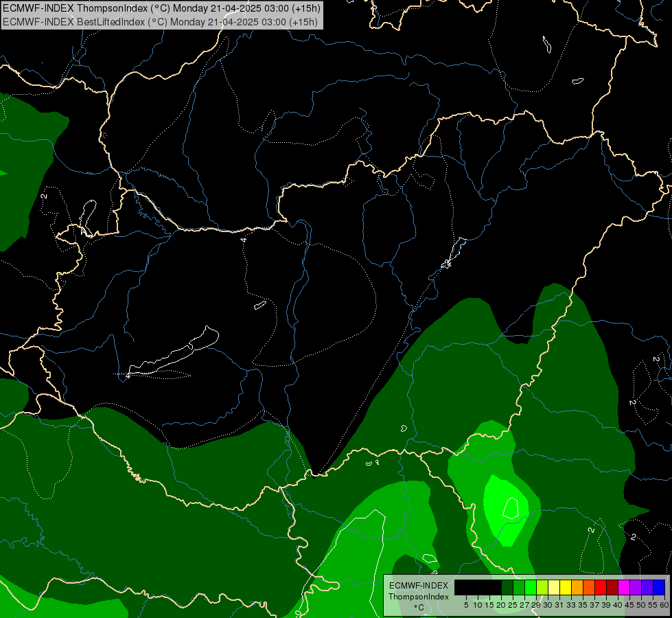The width and height of the screenshot is (672, 618).
Task: Click the ECMWF-INDEX label in the legend
Action: click(x=418, y=586)
